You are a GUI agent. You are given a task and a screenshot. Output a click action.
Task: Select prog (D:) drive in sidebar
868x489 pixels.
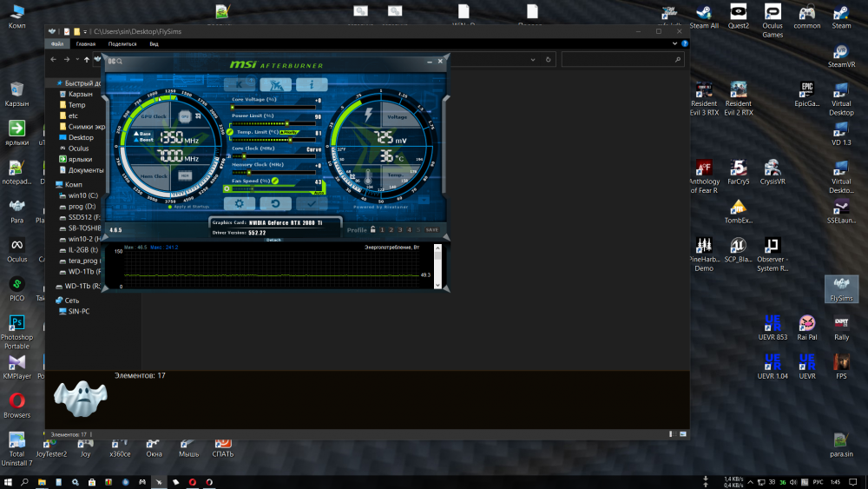[82, 207]
